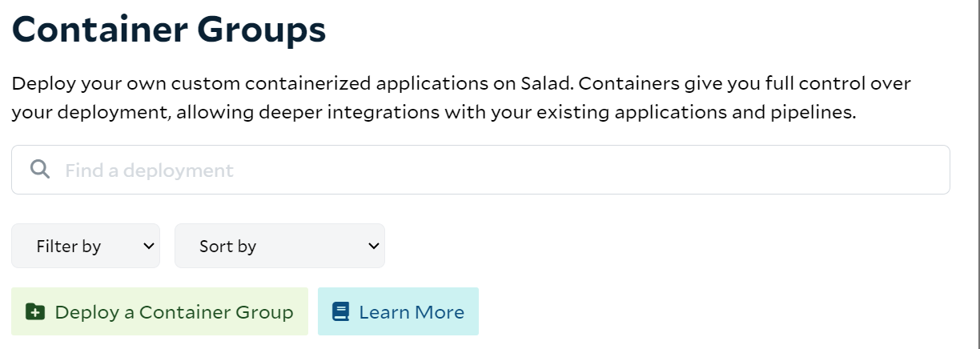Click the Filter by chevron arrow
Screen dimensions: 980x349
148,247
